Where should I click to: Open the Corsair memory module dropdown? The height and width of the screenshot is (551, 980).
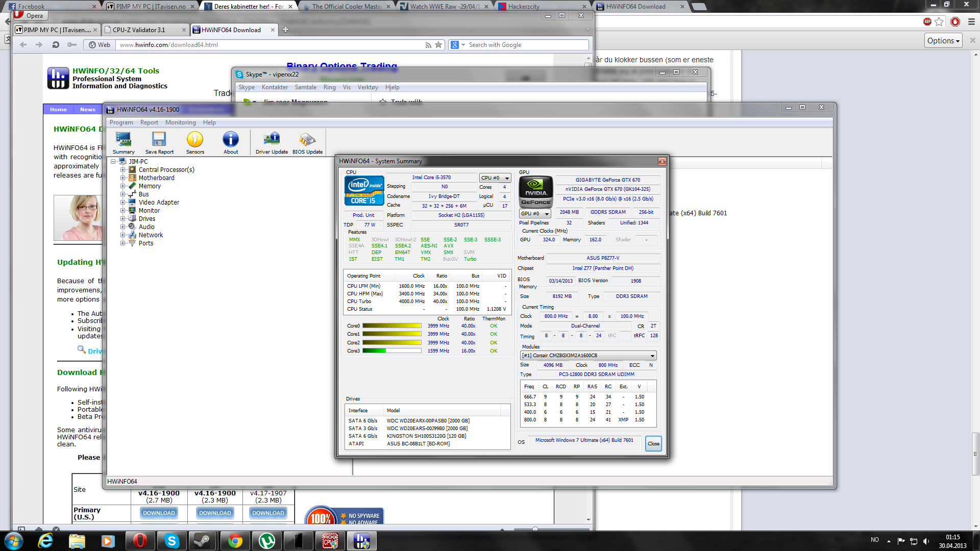pos(587,356)
